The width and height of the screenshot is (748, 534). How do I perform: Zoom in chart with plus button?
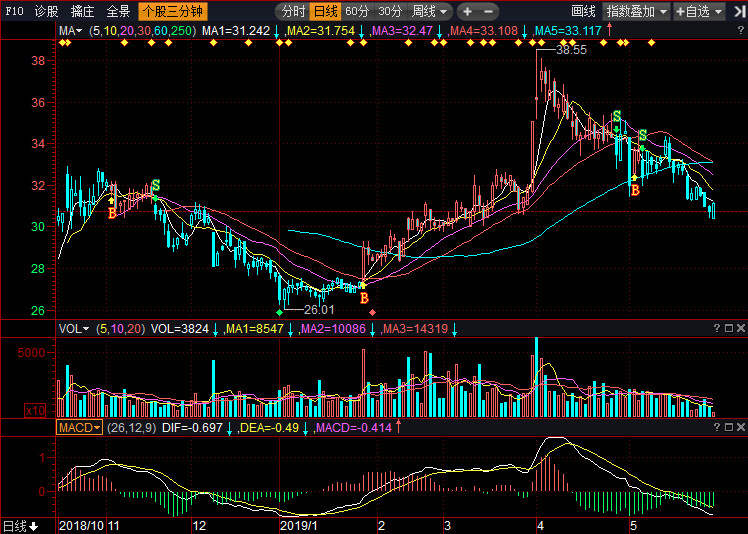(x=468, y=11)
